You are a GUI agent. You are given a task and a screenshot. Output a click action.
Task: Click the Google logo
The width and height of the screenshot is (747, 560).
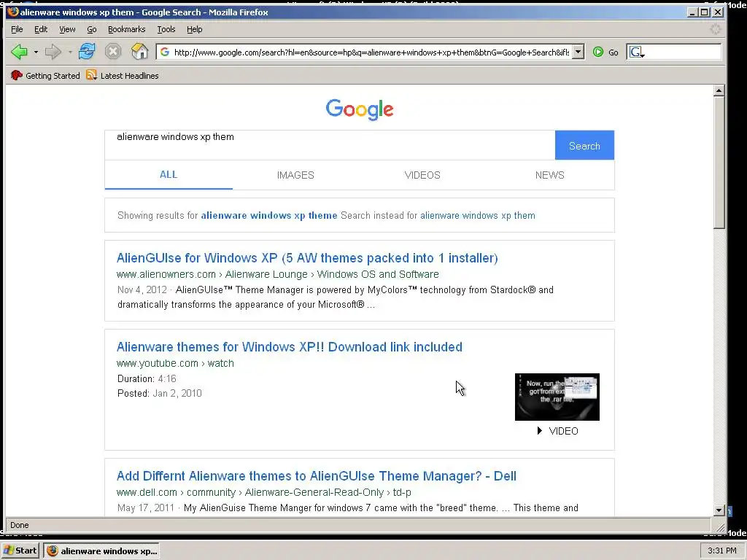pyautogui.click(x=360, y=109)
